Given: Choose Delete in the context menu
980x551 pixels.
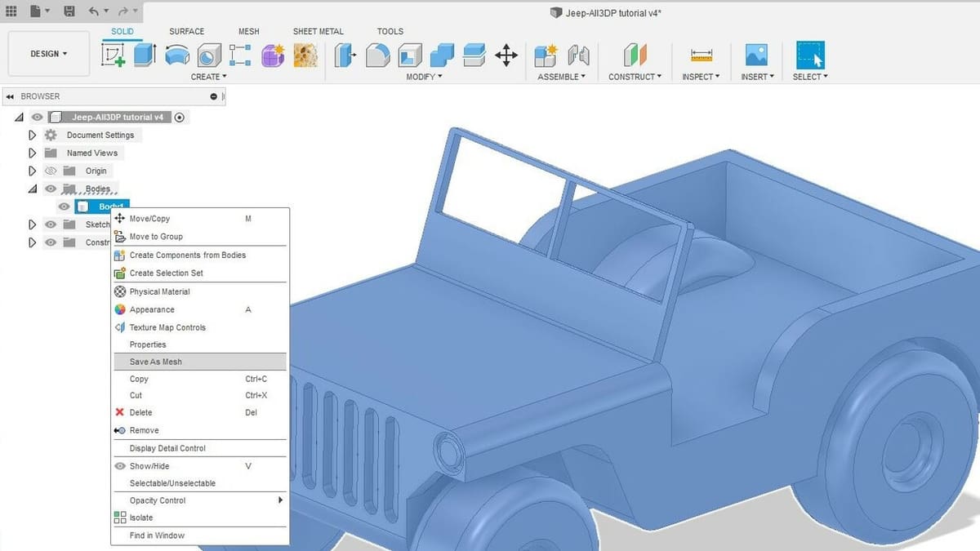Looking at the screenshot, I should pyautogui.click(x=199, y=412).
